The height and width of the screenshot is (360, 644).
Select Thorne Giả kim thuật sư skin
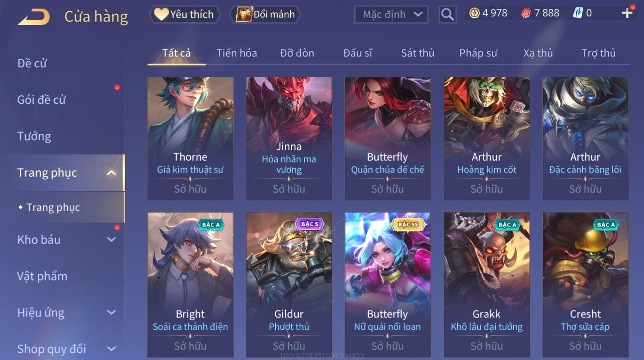click(190, 138)
